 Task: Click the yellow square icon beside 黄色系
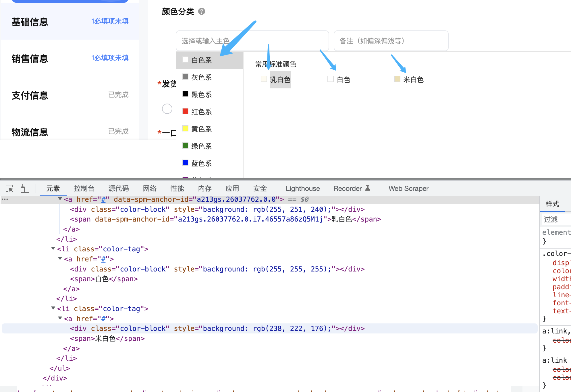pyautogui.click(x=185, y=128)
